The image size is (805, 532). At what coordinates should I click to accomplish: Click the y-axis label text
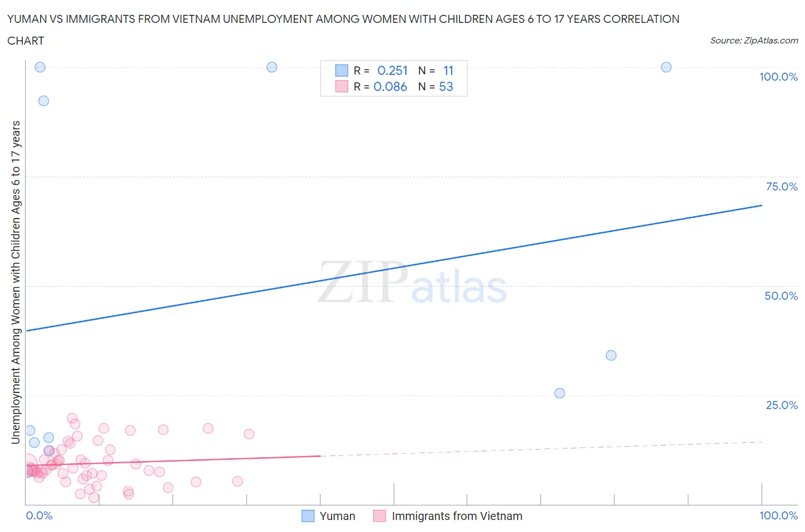pos(15,283)
